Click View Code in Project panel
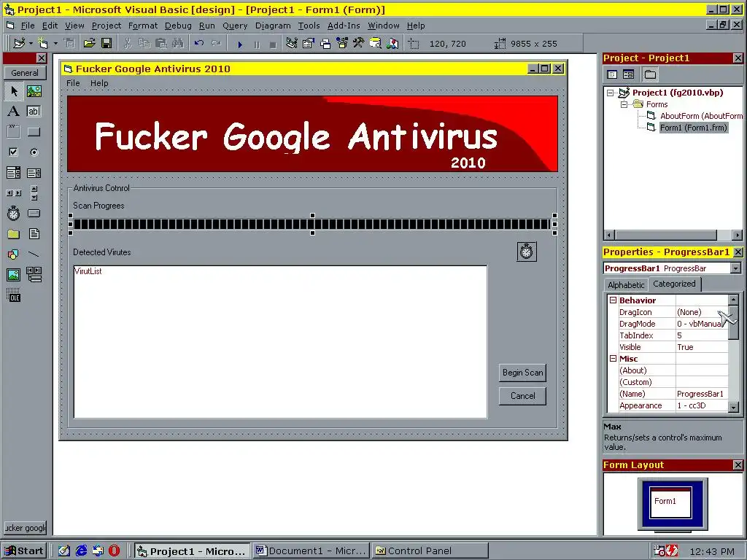Image resolution: width=747 pixels, height=560 pixels. (x=612, y=74)
